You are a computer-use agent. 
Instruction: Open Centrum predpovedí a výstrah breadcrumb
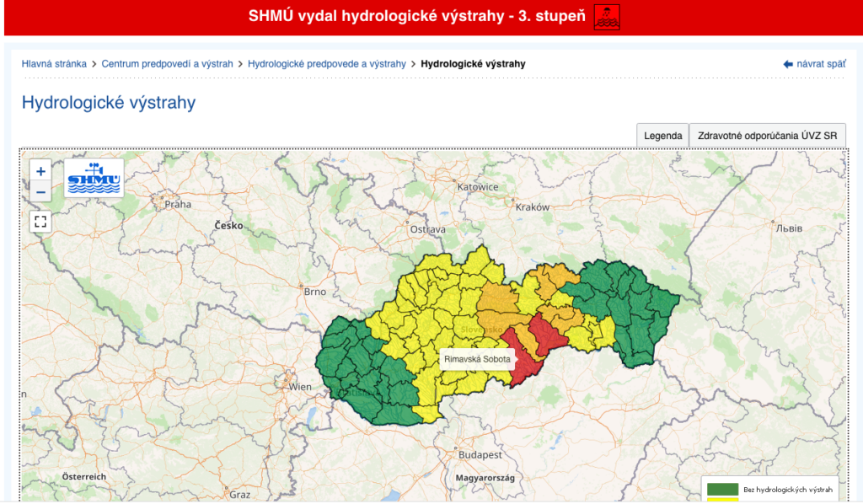click(167, 64)
